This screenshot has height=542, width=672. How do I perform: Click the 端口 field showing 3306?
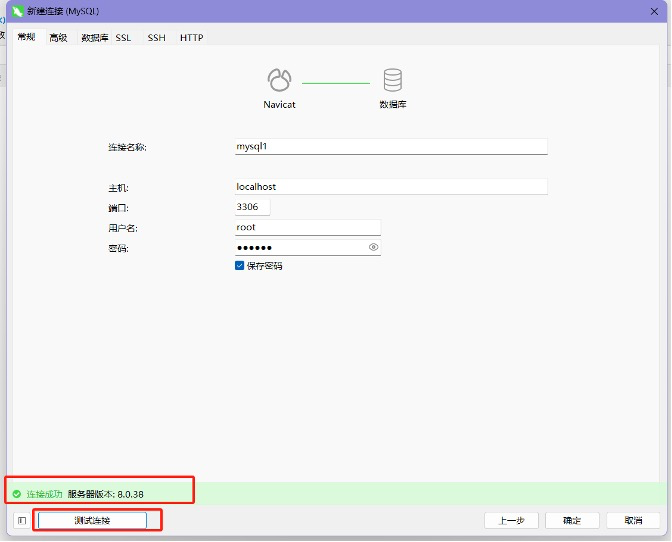(252, 207)
